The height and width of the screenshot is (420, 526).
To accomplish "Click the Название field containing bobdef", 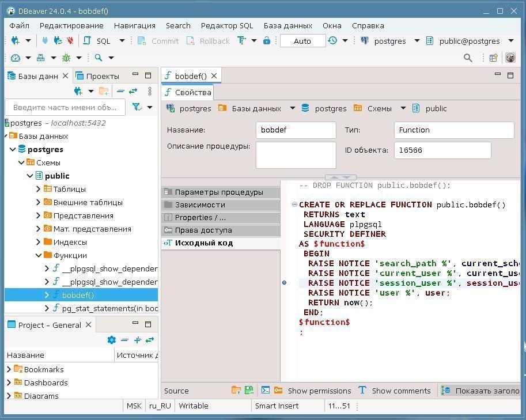I will coord(296,130).
